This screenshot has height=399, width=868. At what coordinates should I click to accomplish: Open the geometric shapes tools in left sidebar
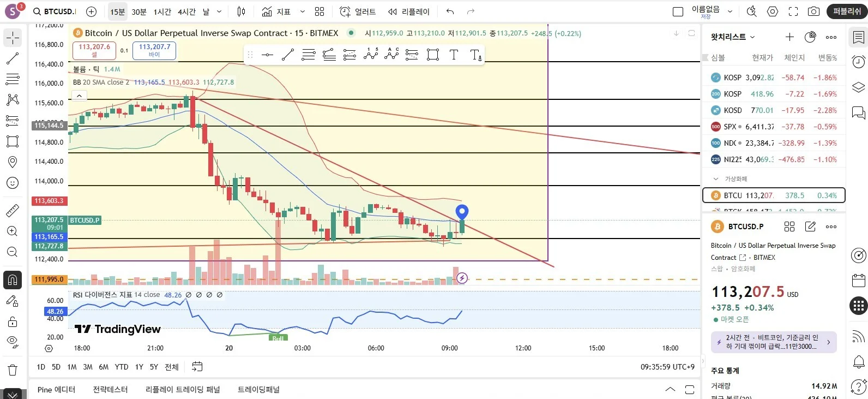tap(13, 141)
